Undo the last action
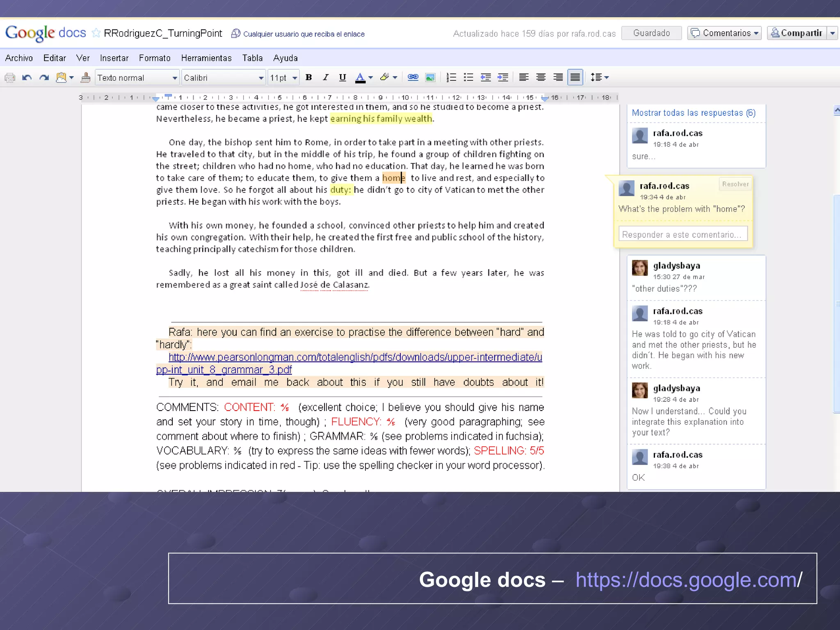840x630 pixels. [27, 78]
